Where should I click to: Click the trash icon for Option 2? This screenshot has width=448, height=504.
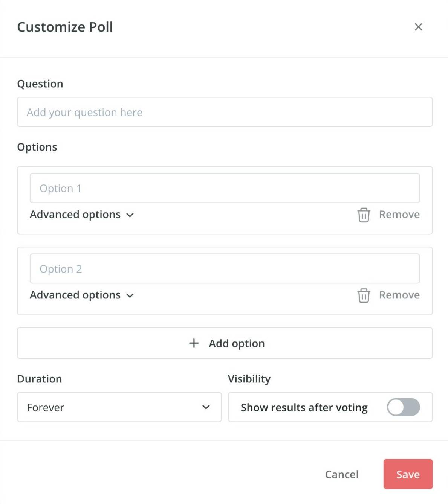(364, 295)
